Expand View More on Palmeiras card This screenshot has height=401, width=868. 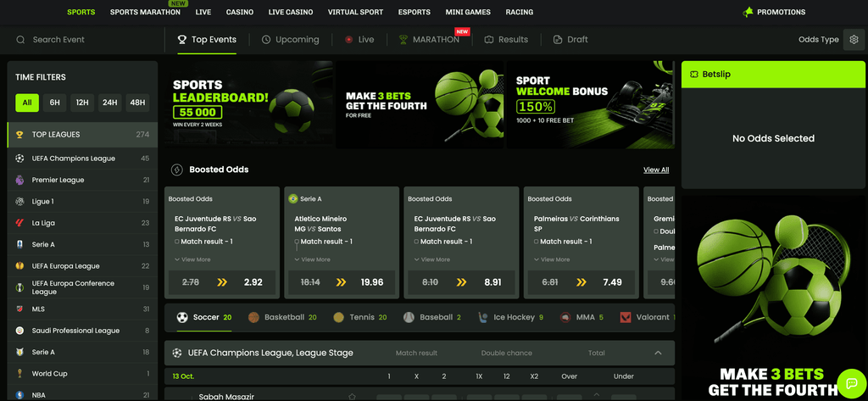(552, 259)
